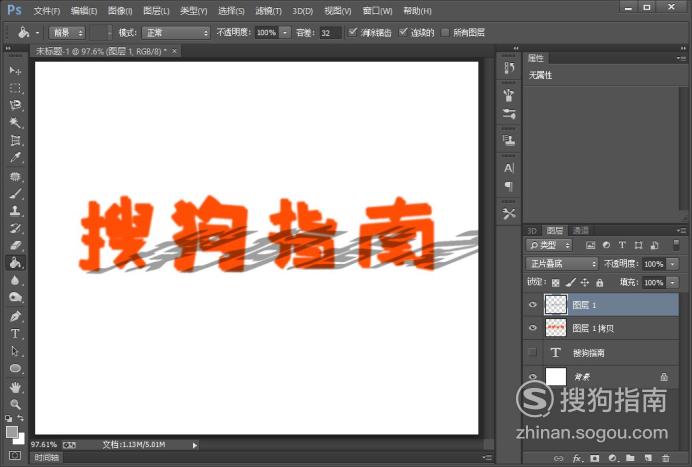Filter layers by smart object icon
The width and height of the screenshot is (692, 467).
(x=654, y=245)
